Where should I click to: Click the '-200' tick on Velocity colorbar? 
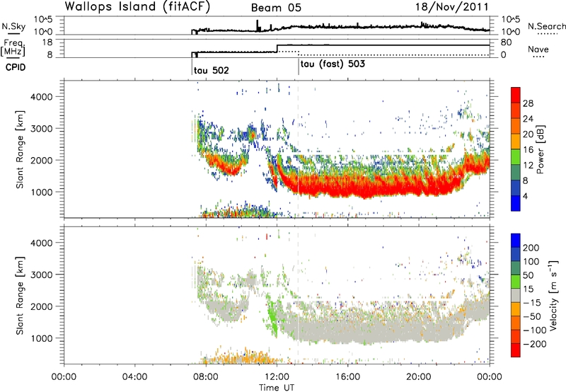[x=534, y=344]
